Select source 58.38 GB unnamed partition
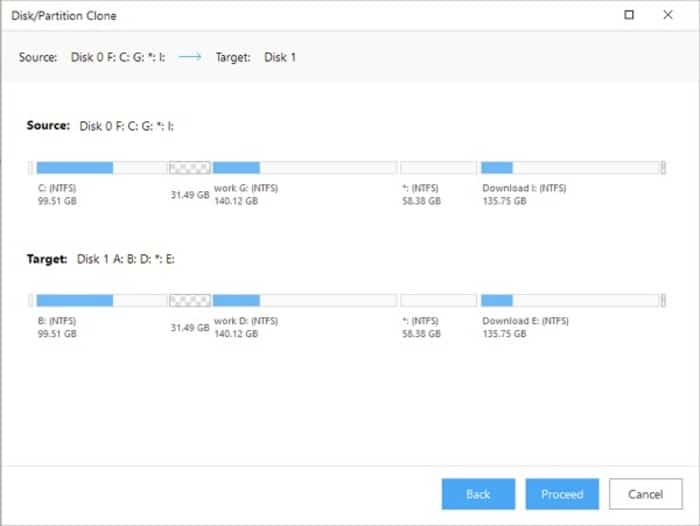The width and height of the screenshot is (700, 526). coord(438,168)
